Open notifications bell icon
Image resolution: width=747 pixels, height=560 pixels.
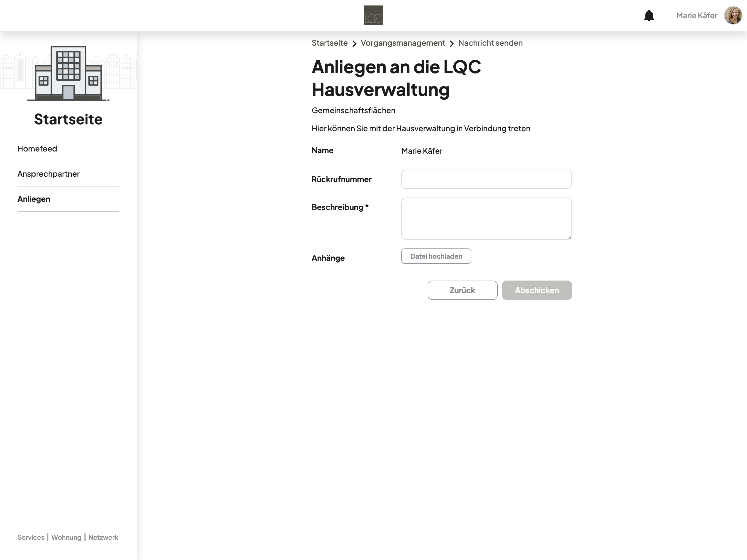pos(649,16)
